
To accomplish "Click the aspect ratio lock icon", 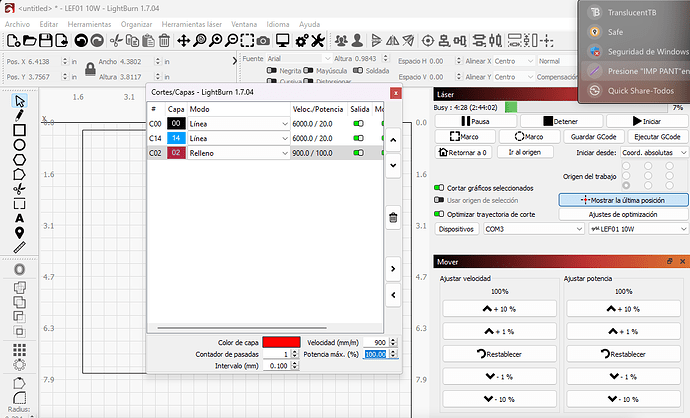I will coord(90,69).
